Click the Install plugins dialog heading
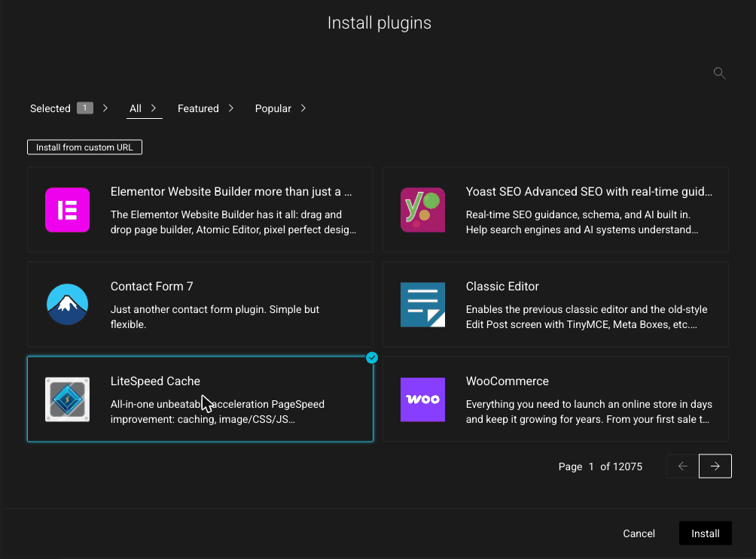Viewport: 756px width, 559px height. (380, 23)
